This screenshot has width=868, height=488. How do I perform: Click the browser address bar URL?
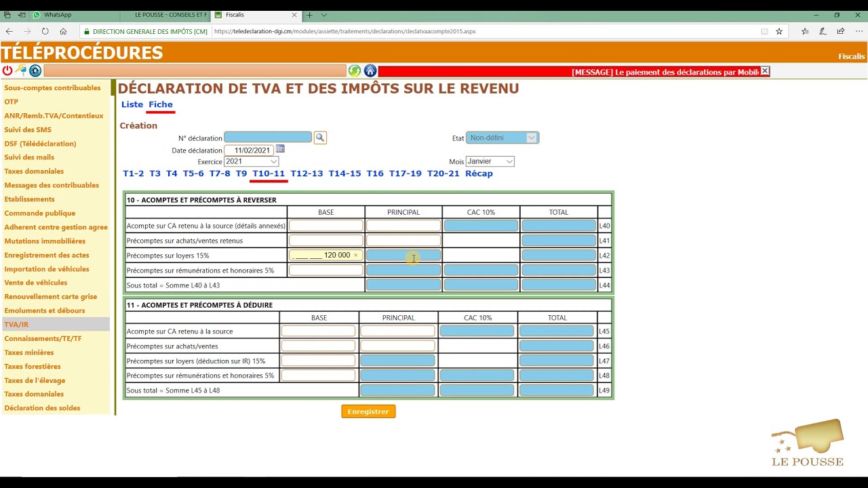click(x=344, y=31)
